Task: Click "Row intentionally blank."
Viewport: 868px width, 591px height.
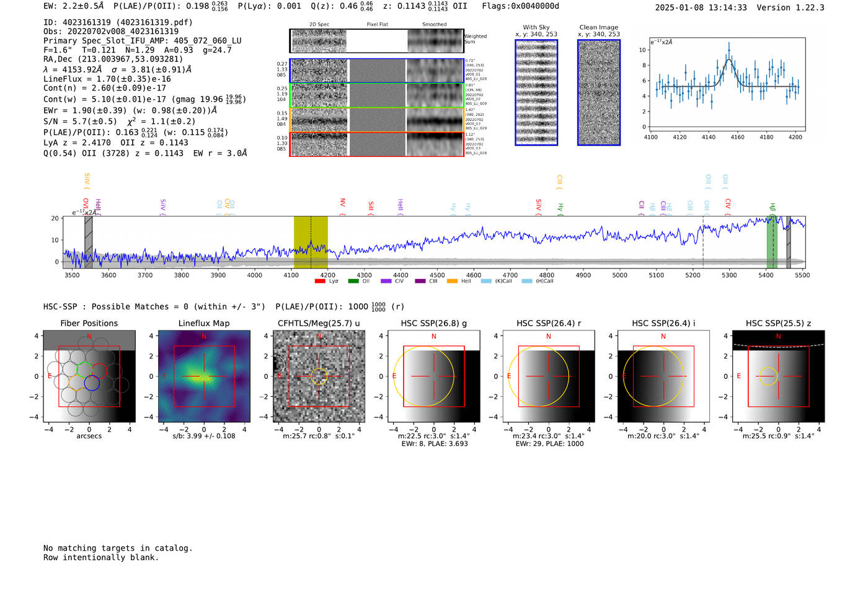Action: tap(101, 558)
